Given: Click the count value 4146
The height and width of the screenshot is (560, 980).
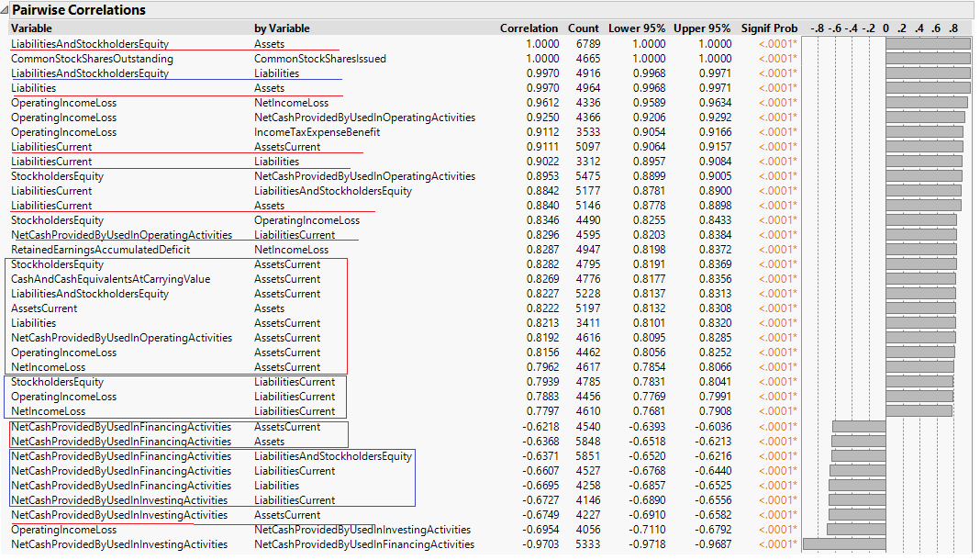Looking at the screenshot, I should pos(588,500).
